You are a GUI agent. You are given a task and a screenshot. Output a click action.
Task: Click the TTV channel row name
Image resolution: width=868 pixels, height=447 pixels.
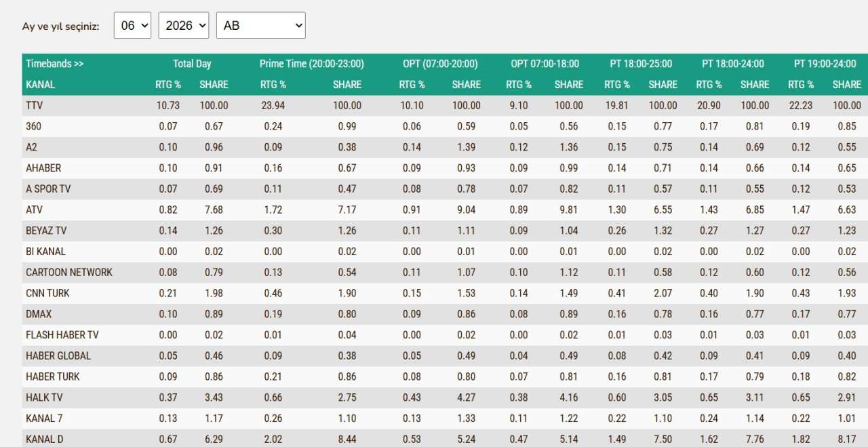click(x=34, y=106)
